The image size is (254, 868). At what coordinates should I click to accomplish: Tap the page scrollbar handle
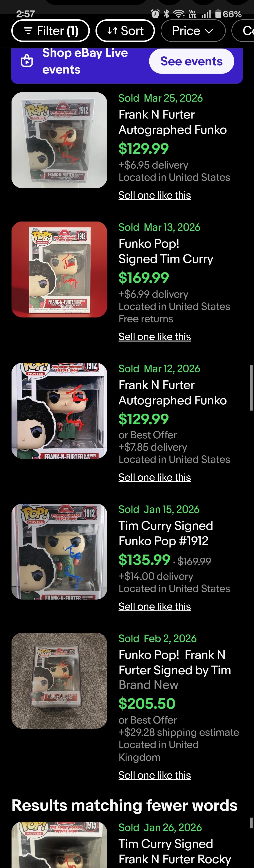pyautogui.click(x=251, y=388)
